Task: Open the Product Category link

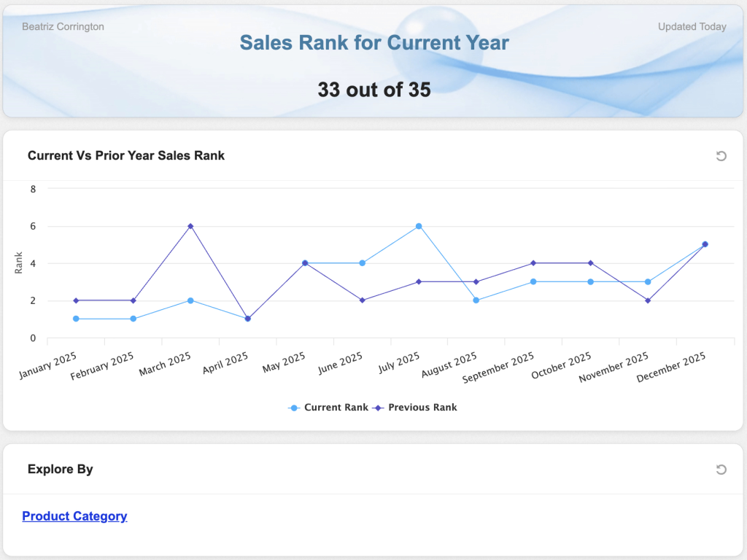Action: tap(74, 516)
